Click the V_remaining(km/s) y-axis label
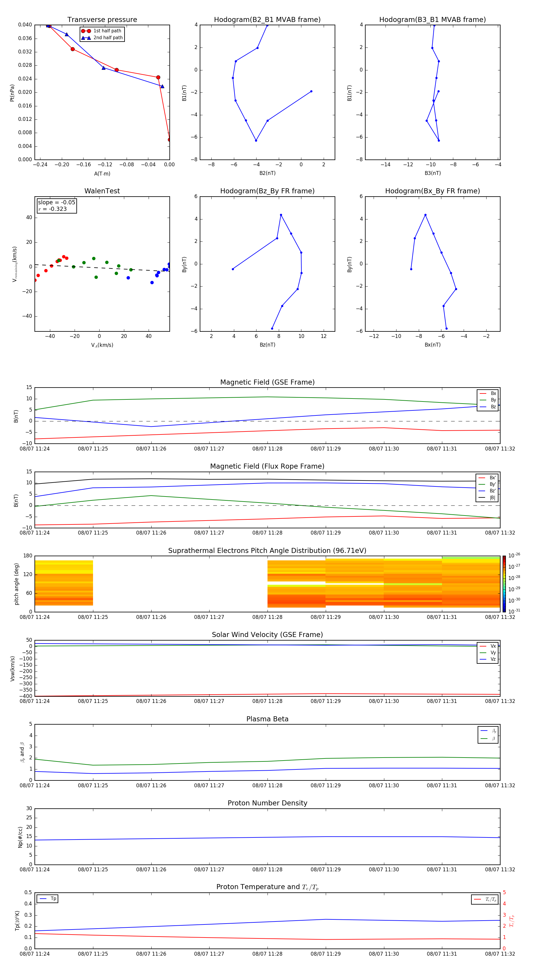535x980 pixels. point(15,264)
